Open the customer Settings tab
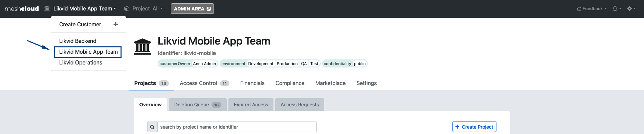Image resolution: width=644 pixels, height=134 pixels. tap(367, 83)
